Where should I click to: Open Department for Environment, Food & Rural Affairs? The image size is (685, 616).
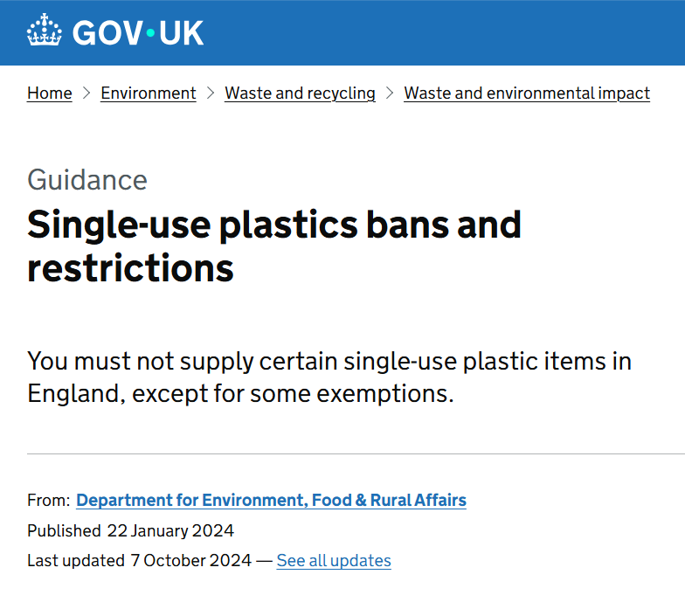[271, 501]
